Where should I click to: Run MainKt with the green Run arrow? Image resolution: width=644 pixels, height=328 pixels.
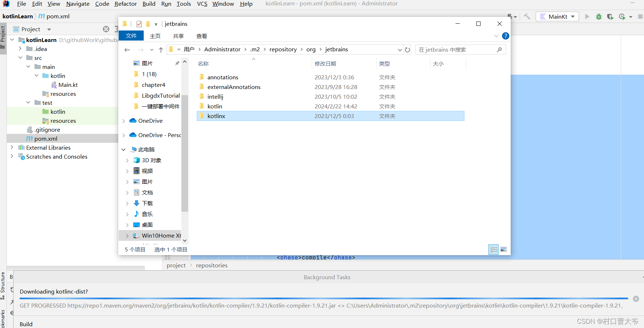pos(587,17)
